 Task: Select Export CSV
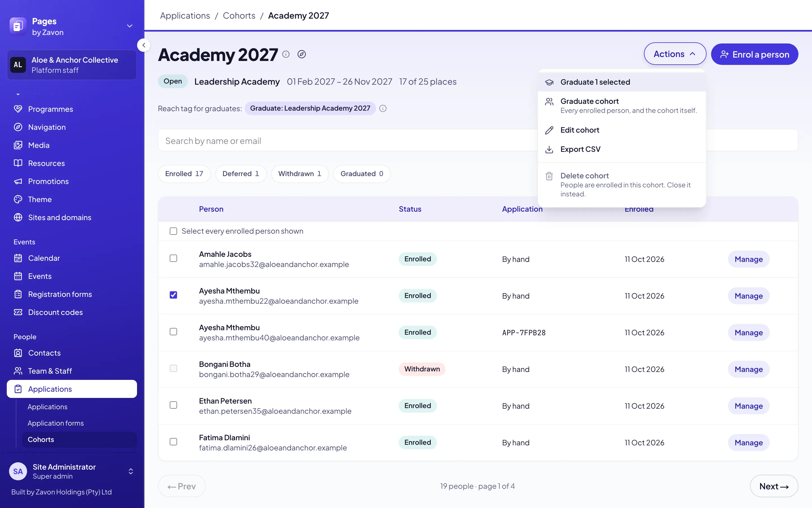(x=622, y=149)
